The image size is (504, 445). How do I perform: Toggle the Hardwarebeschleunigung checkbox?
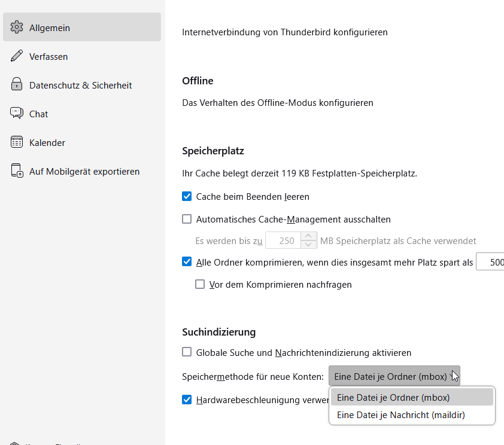point(187,400)
